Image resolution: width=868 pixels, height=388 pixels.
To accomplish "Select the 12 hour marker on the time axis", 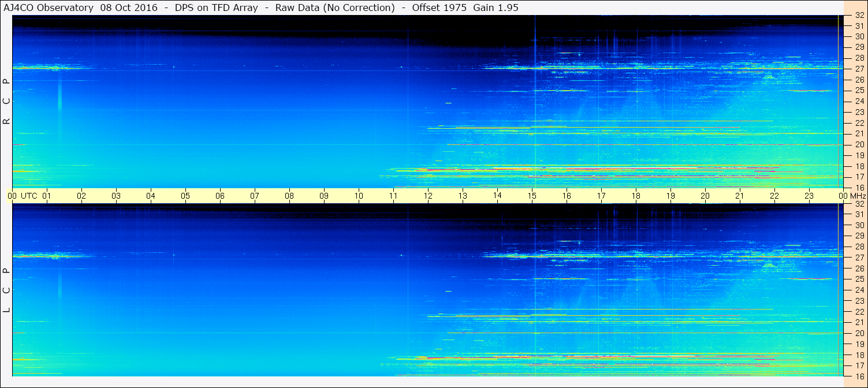I will [x=428, y=196].
